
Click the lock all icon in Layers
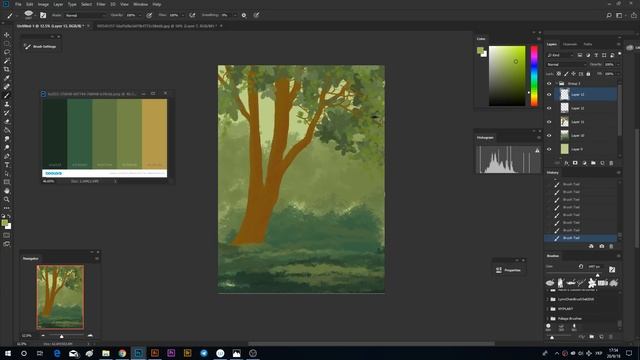coord(588,74)
